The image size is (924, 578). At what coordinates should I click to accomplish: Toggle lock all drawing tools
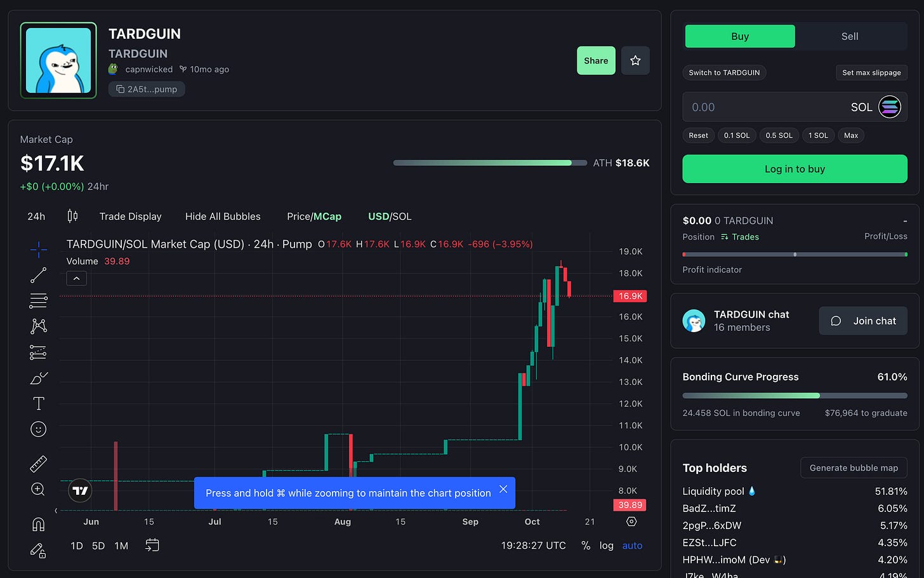coord(39,550)
